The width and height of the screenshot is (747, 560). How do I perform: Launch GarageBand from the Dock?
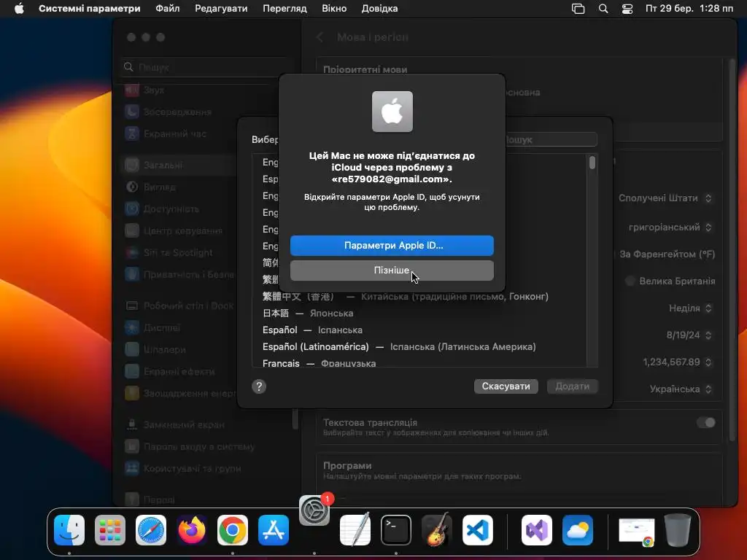click(437, 530)
